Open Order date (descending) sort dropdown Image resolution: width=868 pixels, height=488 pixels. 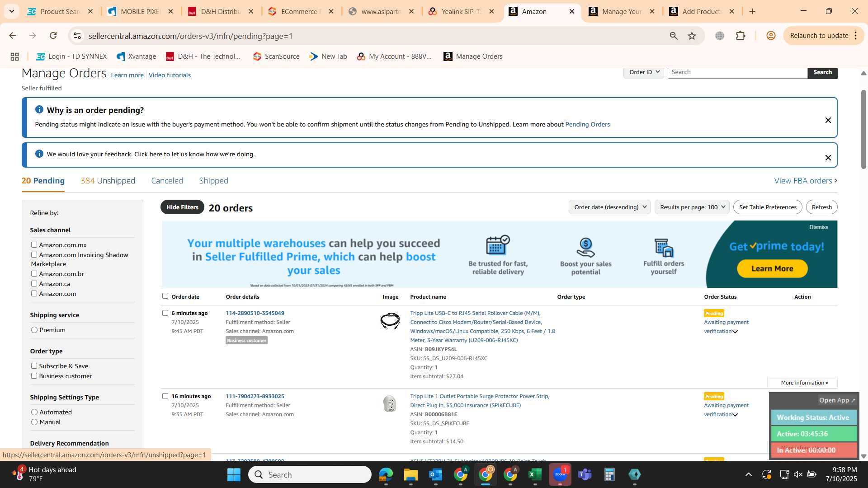[609, 207]
